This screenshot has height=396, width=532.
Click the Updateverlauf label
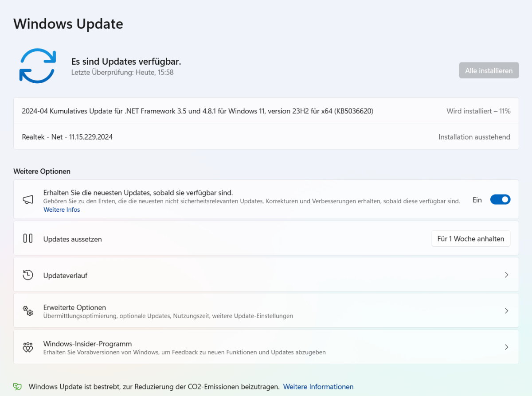click(65, 276)
